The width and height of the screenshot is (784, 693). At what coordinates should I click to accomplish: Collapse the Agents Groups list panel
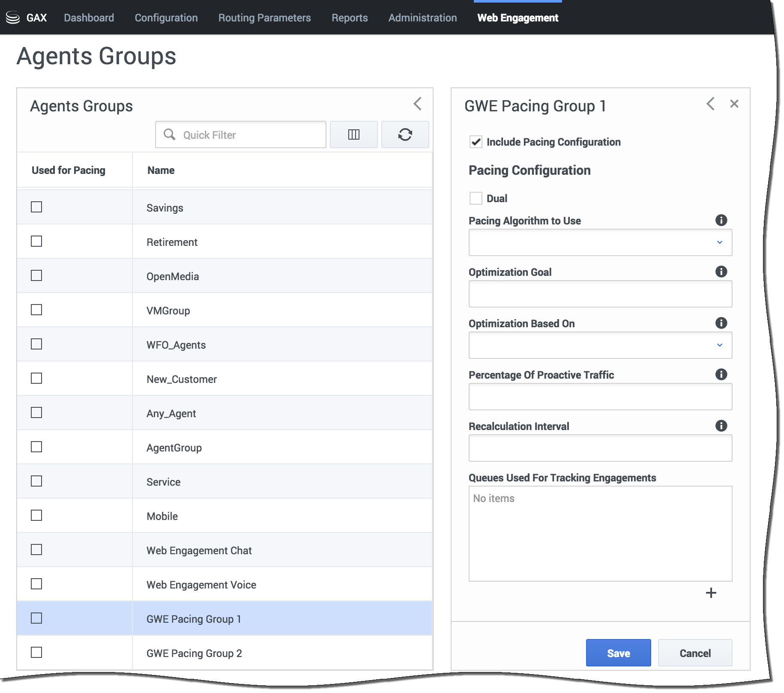(x=417, y=104)
